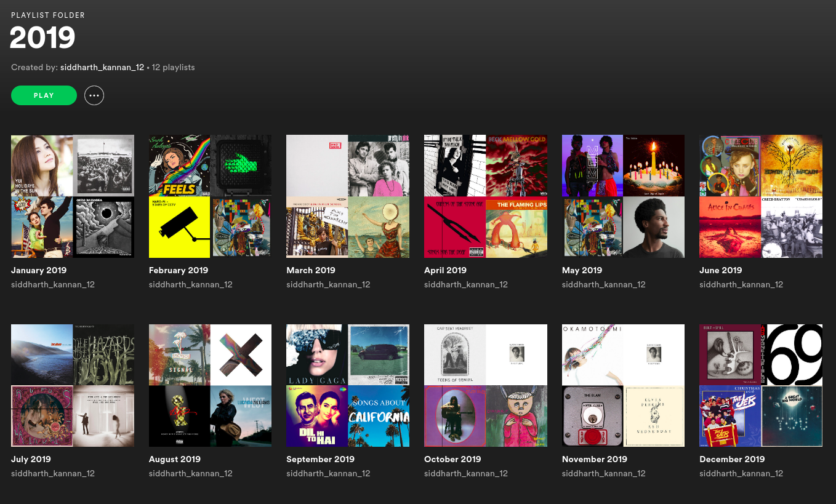Click the March 2019 title text
The height and width of the screenshot is (504, 836).
coord(311,270)
